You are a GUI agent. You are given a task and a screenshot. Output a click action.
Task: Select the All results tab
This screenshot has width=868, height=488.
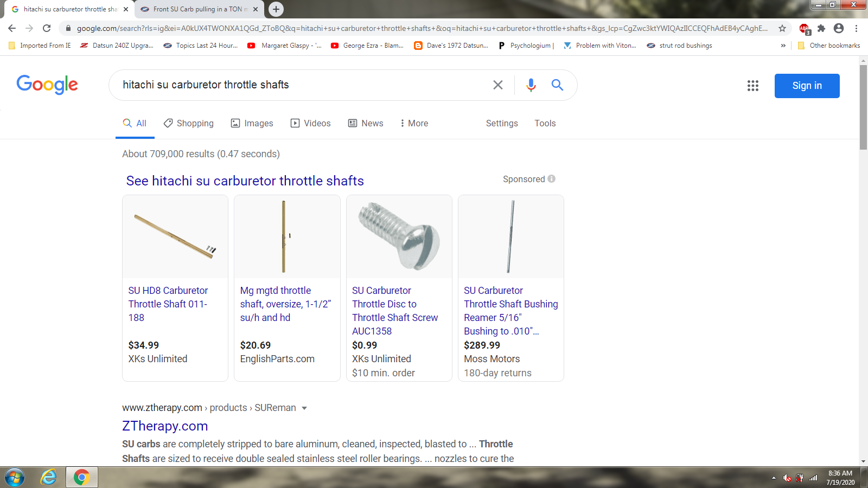click(135, 123)
